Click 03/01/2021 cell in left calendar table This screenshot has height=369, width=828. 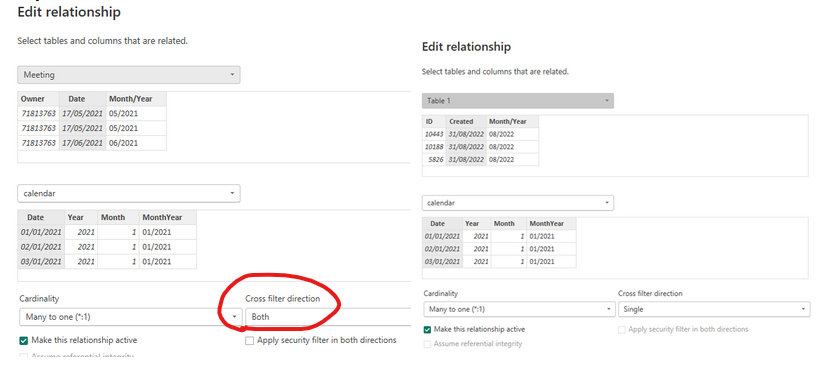(42, 261)
